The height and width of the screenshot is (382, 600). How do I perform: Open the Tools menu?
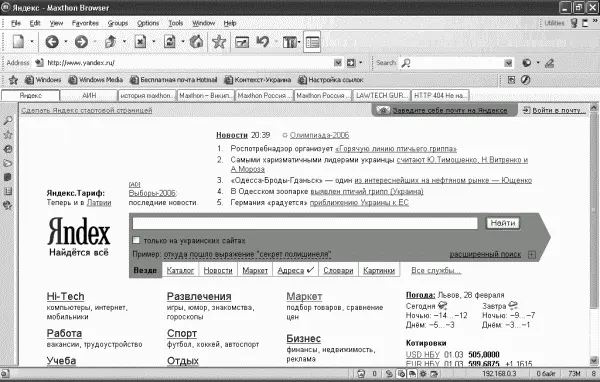pyautogui.click(x=176, y=23)
